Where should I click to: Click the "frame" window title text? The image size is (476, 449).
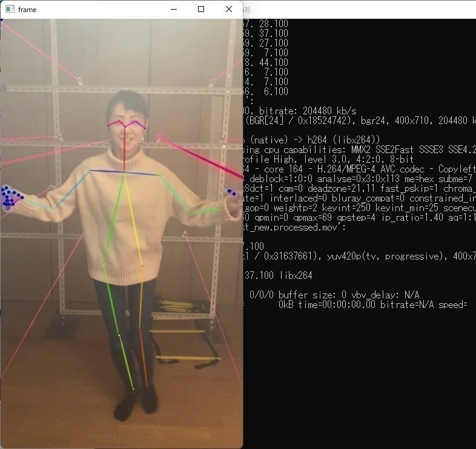click(27, 10)
